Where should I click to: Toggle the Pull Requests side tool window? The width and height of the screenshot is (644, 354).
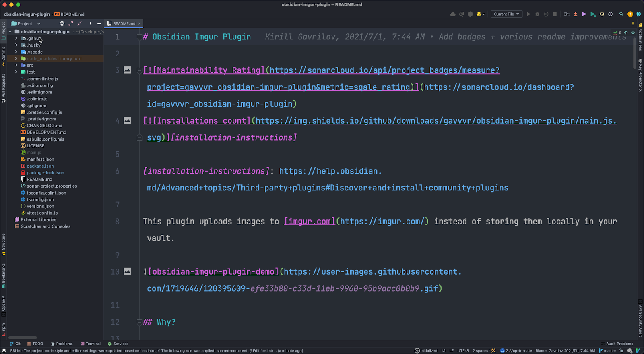point(4,88)
